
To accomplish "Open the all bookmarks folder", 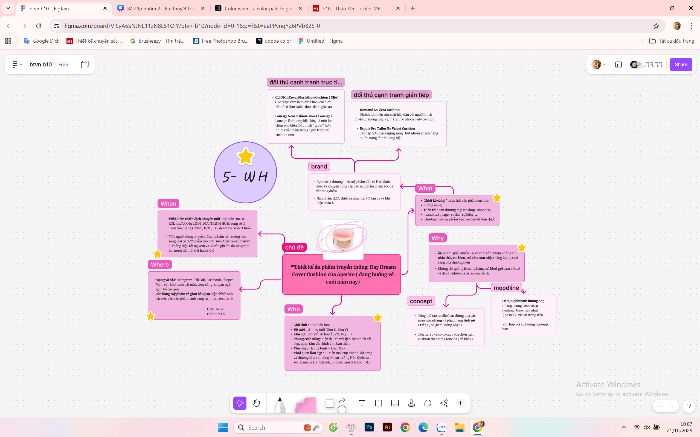I will (671, 41).
